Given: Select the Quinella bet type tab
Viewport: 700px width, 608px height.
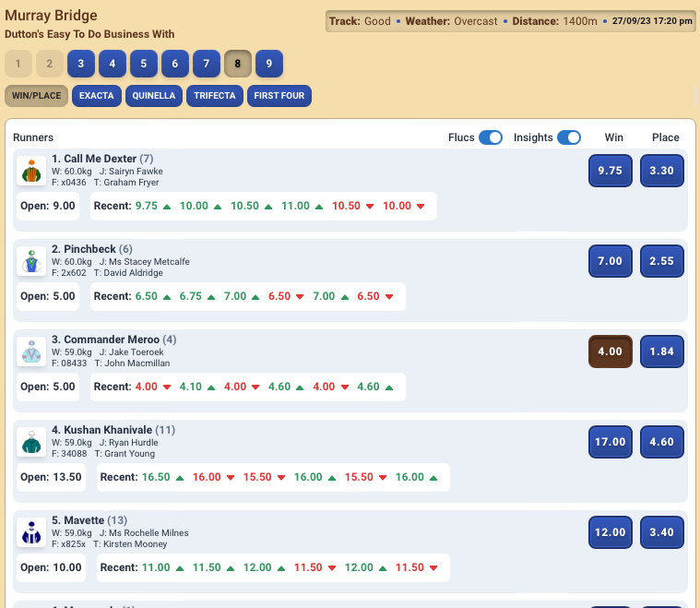Looking at the screenshot, I should coord(154,96).
